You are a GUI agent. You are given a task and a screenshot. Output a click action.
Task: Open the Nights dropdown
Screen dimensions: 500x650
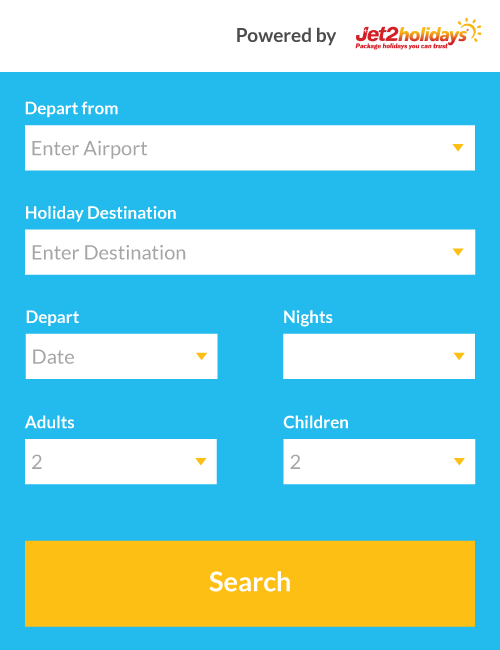[379, 357]
